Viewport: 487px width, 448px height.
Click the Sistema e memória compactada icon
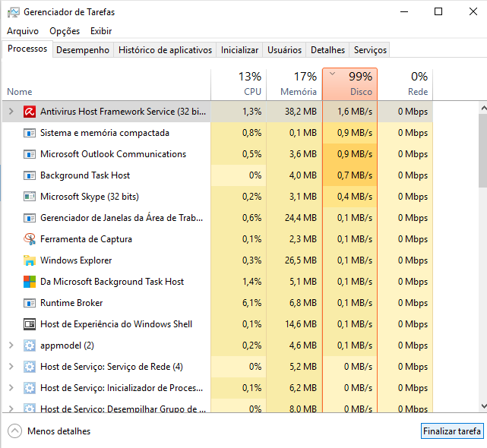point(30,133)
